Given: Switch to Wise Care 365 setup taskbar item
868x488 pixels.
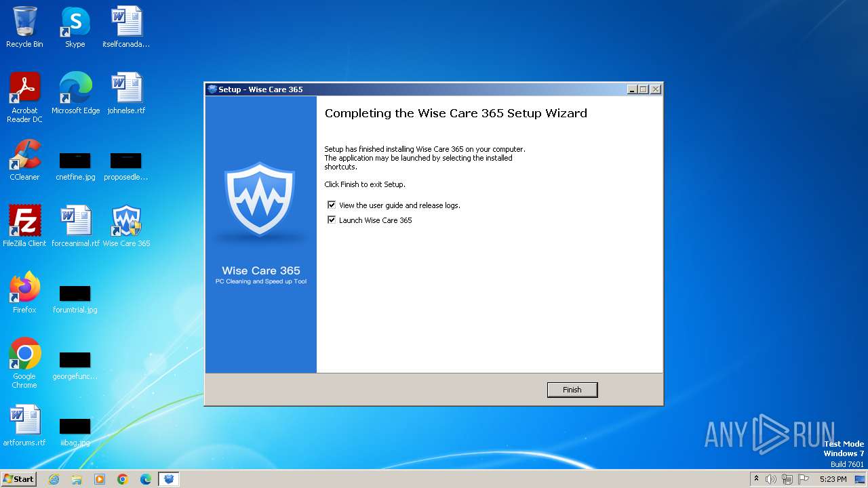Looking at the screenshot, I should 169,479.
